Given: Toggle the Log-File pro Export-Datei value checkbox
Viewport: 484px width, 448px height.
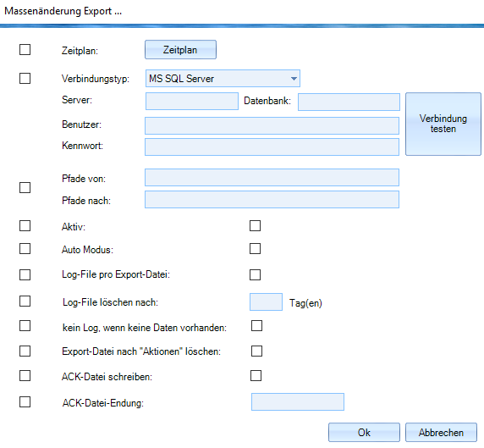Looking at the screenshot, I should pyautogui.click(x=255, y=274).
